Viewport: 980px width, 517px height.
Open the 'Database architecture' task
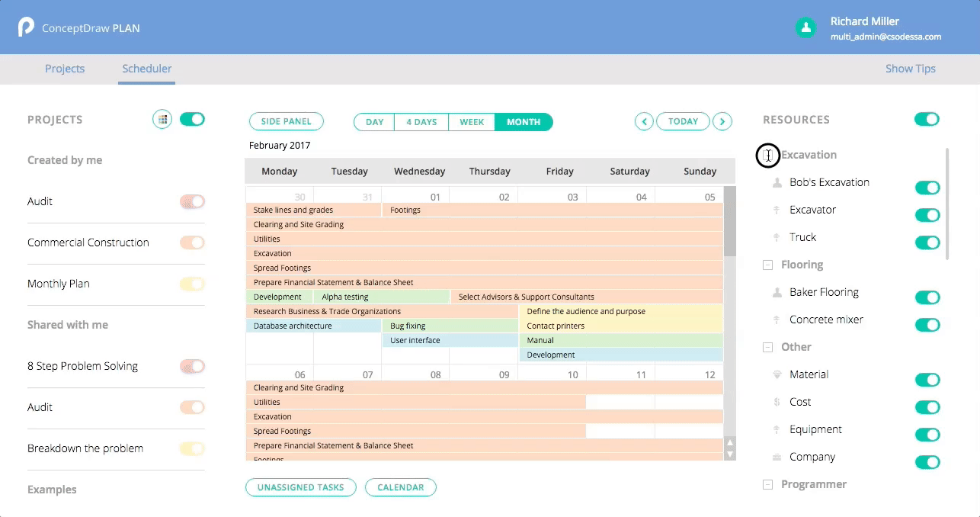[x=313, y=326]
